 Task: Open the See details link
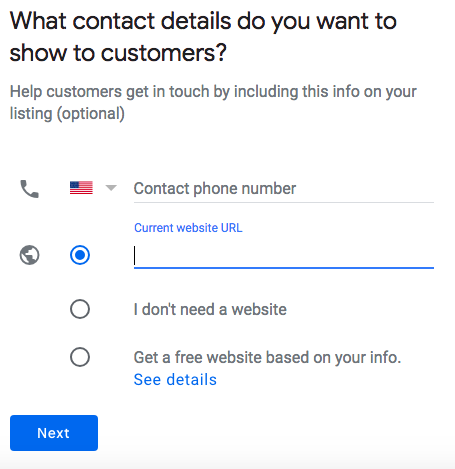175,379
